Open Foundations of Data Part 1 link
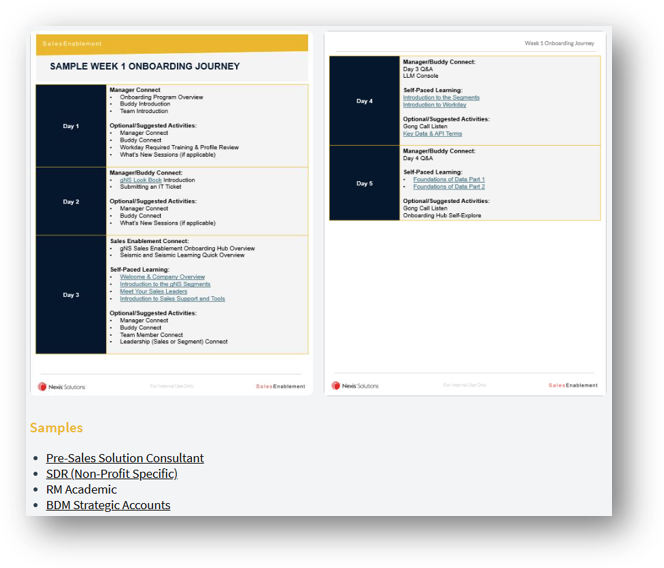This screenshot has width=664, height=568. click(449, 179)
